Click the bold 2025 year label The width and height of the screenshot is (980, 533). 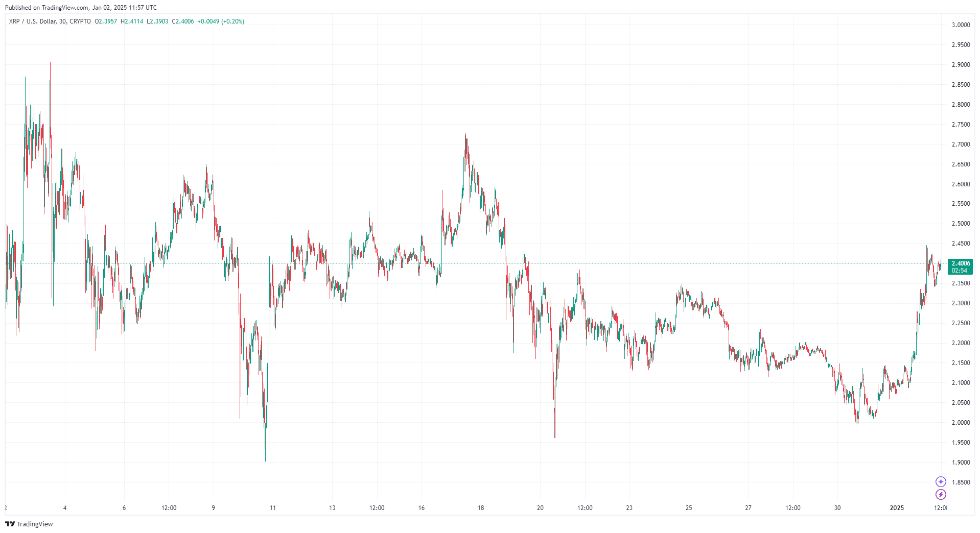897,508
